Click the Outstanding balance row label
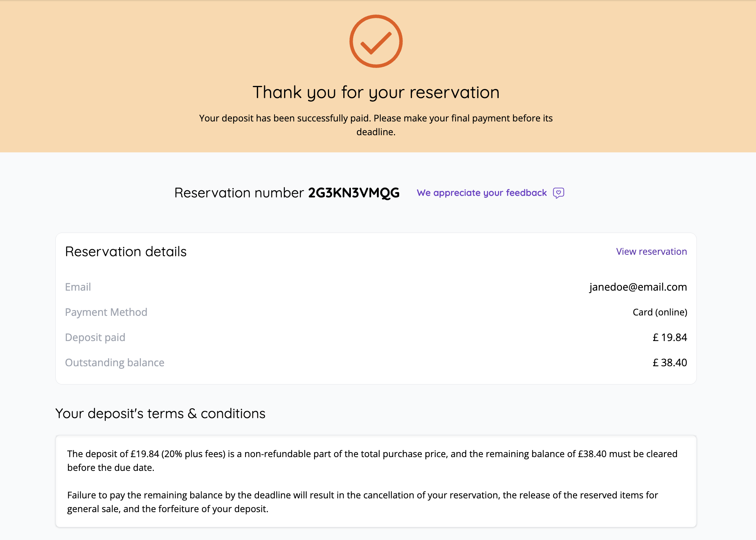The height and width of the screenshot is (540, 756). click(115, 362)
